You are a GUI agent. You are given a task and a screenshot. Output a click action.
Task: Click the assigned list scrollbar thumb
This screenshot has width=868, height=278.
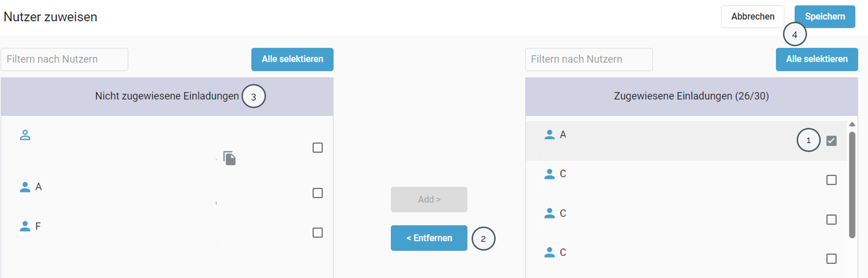coord(852,185)
